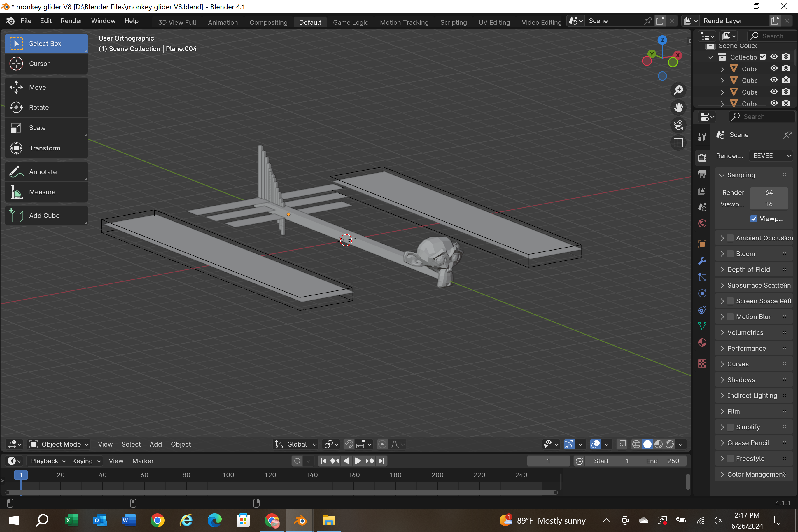Screen dimensions: 798x532
Task: Select the Transform tool
Action: pyautogui.click(x=46, y=148)
